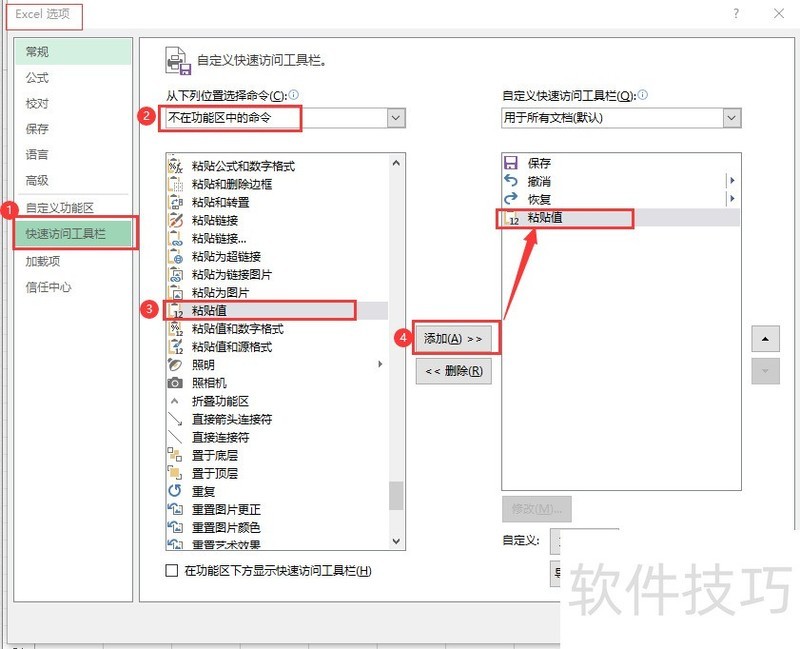Select 快速访问工具栏 category
Viewport: 800px width, 649px height.
pos(73,234)
